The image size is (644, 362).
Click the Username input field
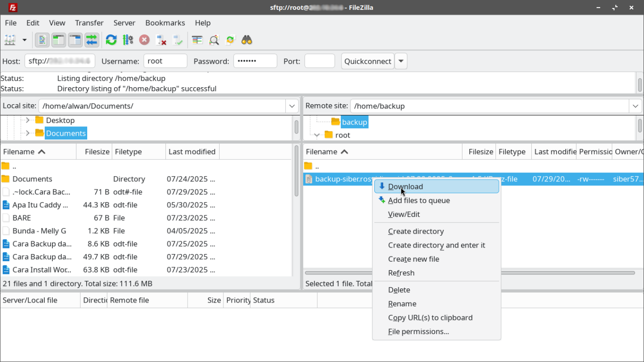pyautogui.click(x=165, y=61)
